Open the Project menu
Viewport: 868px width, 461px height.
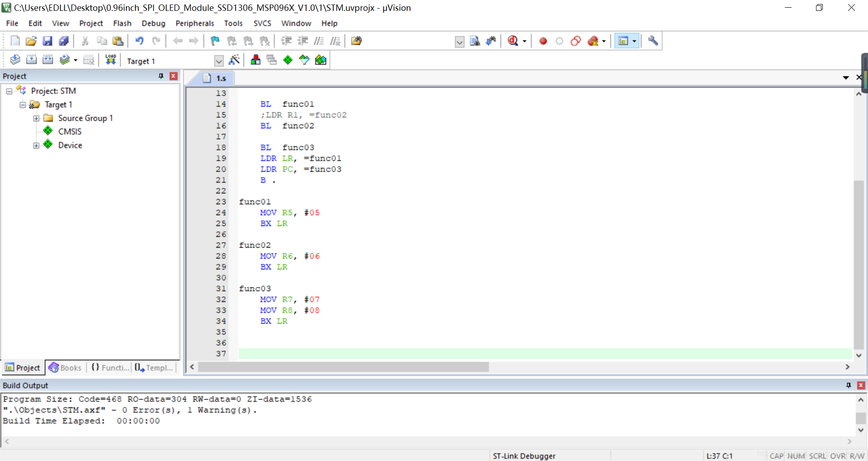pyautogui.click(x=91, y=23)
